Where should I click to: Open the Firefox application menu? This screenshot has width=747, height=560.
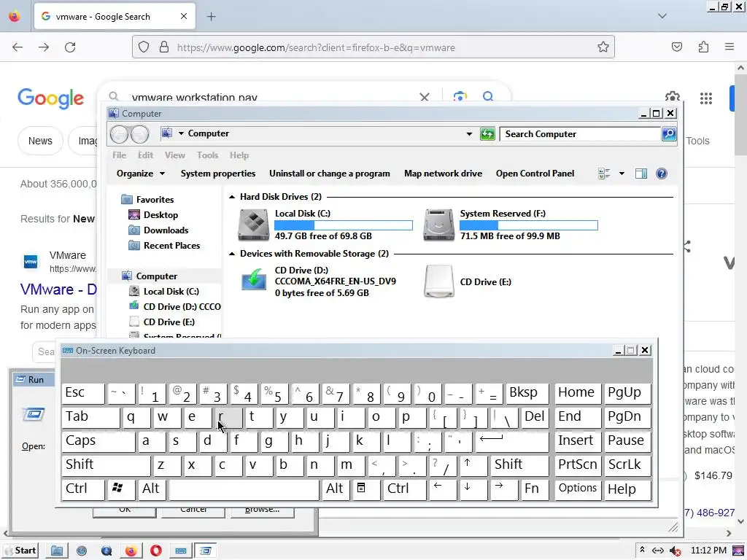[x=729, y=47]
